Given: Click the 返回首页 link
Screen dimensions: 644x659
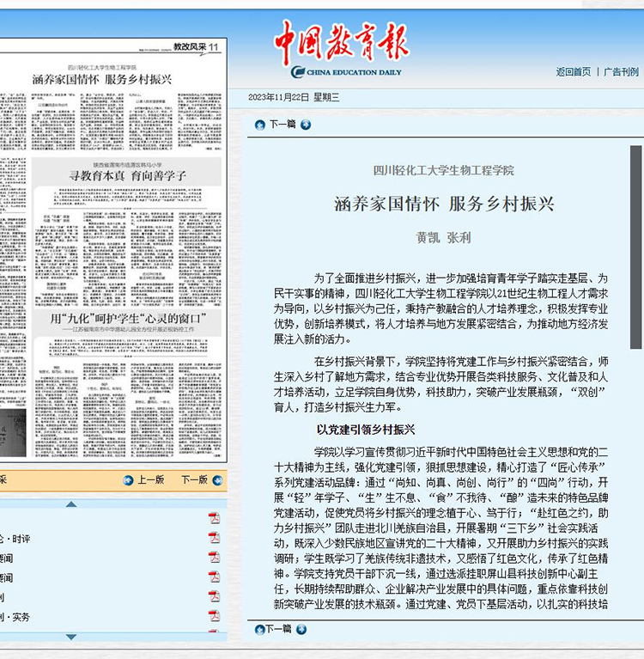Looking at the screenshot, I should pos(573,72).
